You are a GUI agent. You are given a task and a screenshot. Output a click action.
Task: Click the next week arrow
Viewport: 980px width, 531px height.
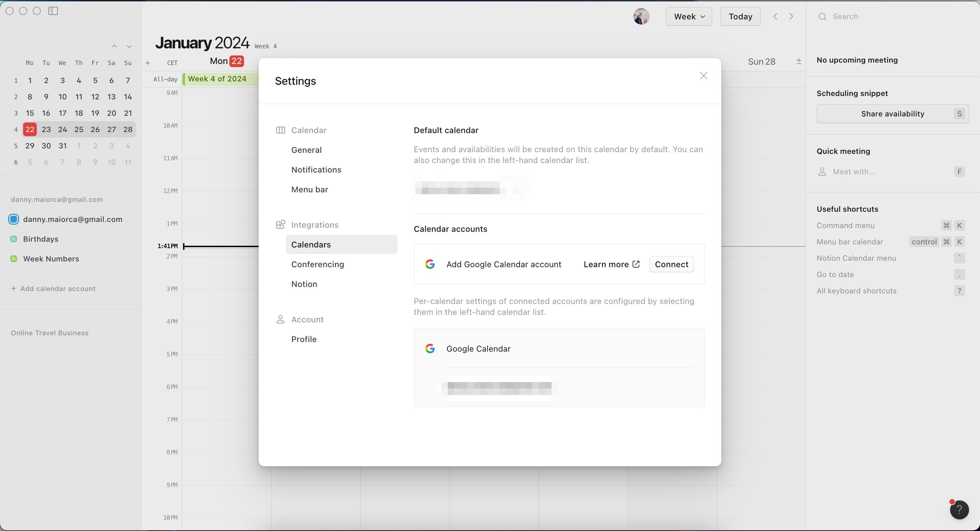click(791, 16)
